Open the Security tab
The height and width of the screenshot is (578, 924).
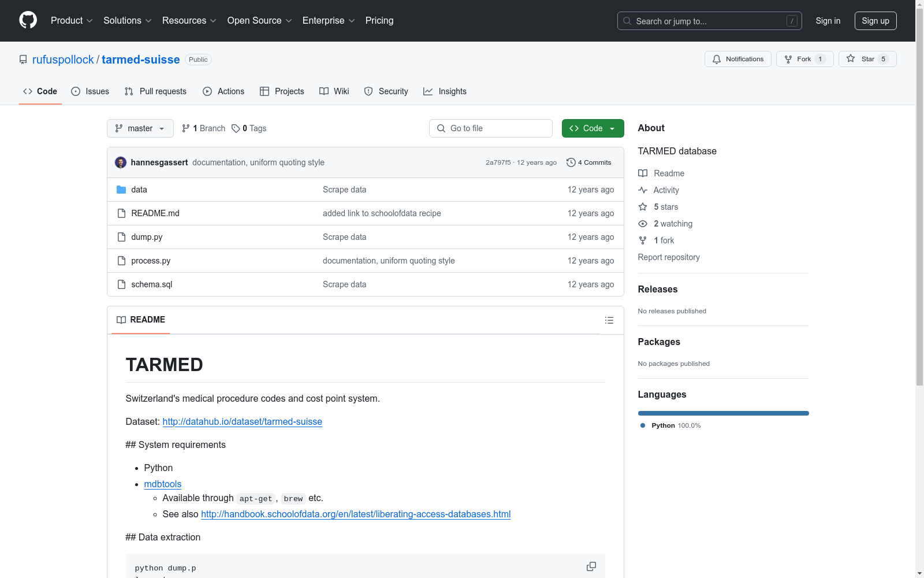pyautogui.click(x=386, y=91)
